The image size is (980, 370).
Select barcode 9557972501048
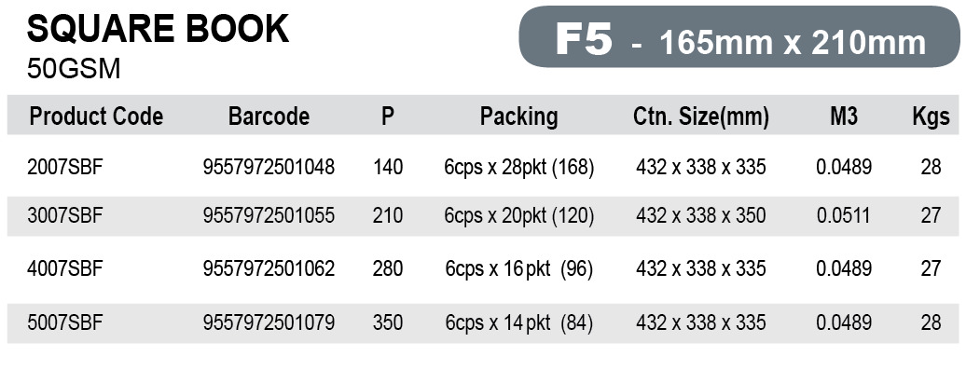pos(269,167)
